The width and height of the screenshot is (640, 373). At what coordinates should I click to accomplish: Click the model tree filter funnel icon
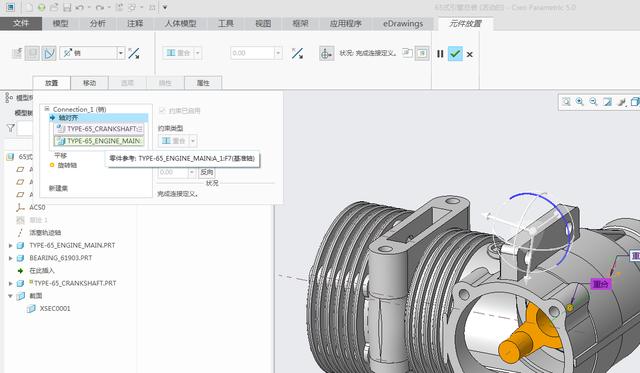click(11, 128)
